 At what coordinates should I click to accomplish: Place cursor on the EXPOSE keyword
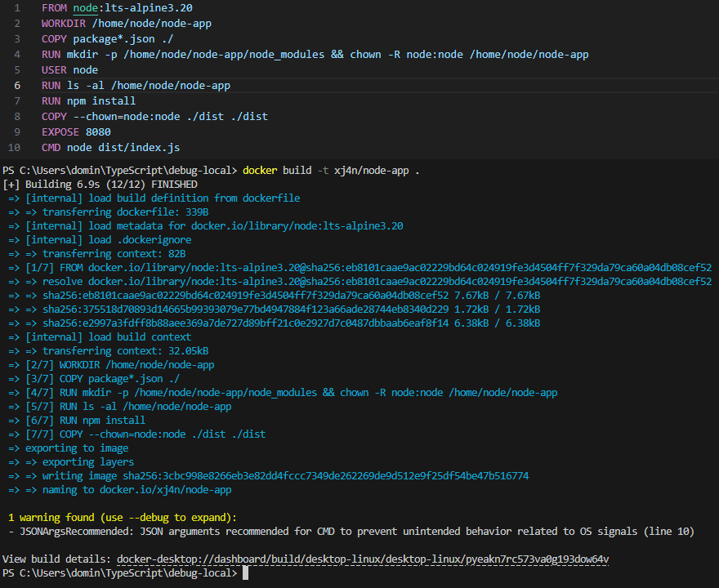click(60, 132)
